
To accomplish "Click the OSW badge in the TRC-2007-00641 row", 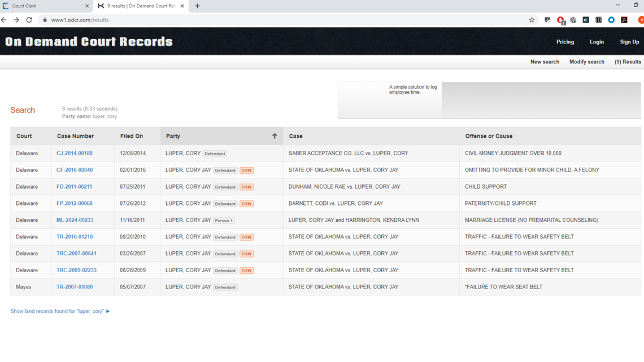I will (x=246, y=254).
